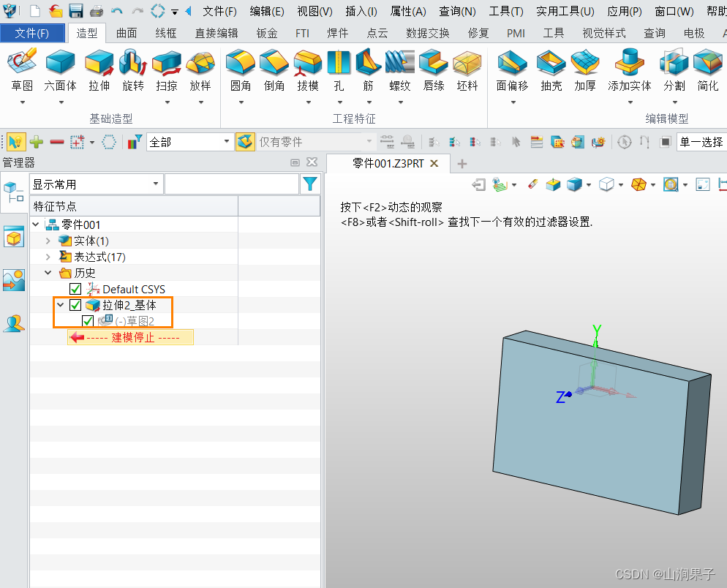This screenshot has width=727, height=588.
Task: Collapse the 零件001 root node
Action: (x=36, y=225)
